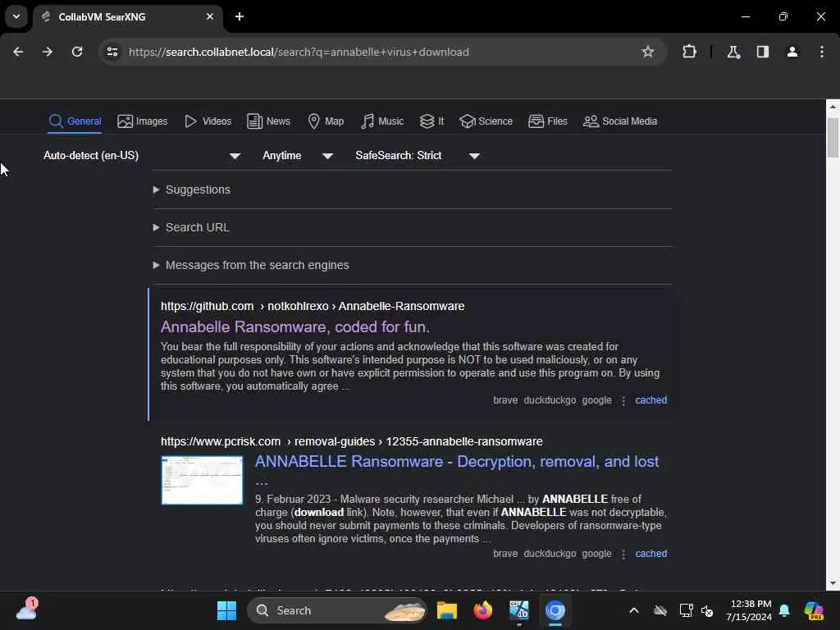Screen dimensions: 840x630
Task: Select the Chromium taskbar icon
Action: (x=555, y=610)
